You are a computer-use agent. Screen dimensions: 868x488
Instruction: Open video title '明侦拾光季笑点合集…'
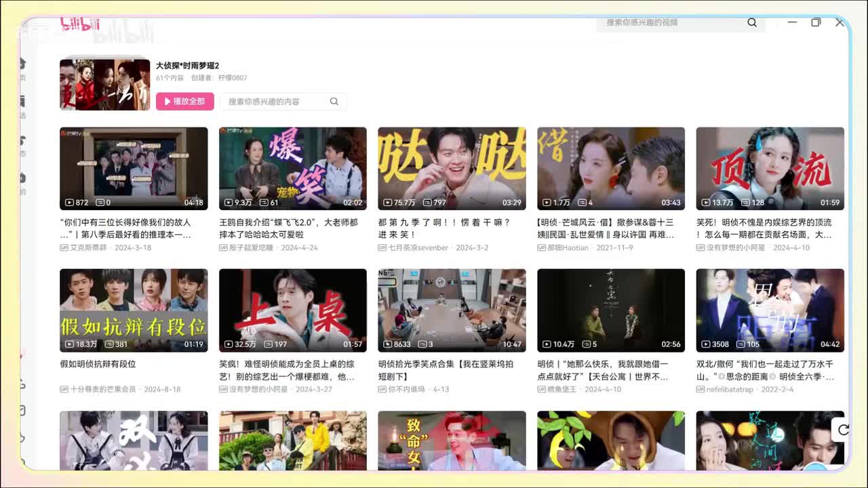point(446,370)
